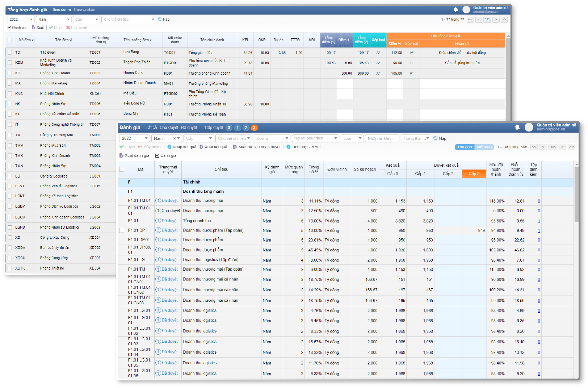Viewport: 588px width, 388px height.
Task: Click the Nạp refresh icon in Tổng hợp đánh giá window
Action: coord(160,20)
